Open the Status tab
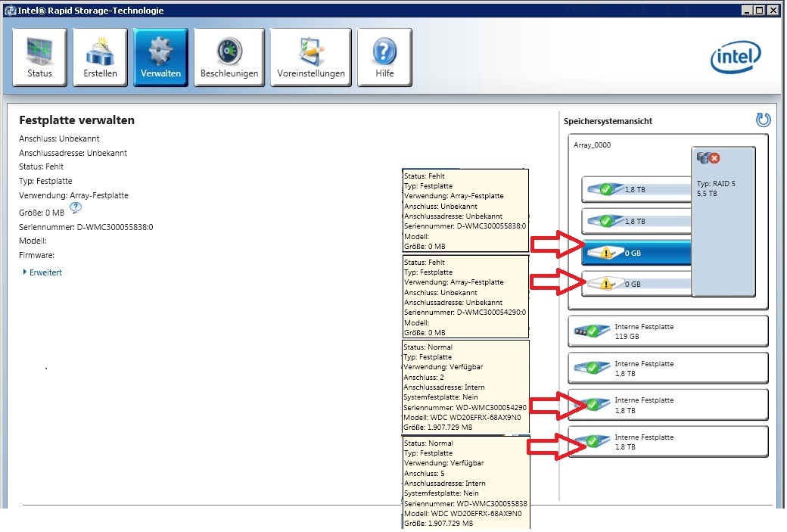The image size is (787, 532). click(x=39, y=58)
